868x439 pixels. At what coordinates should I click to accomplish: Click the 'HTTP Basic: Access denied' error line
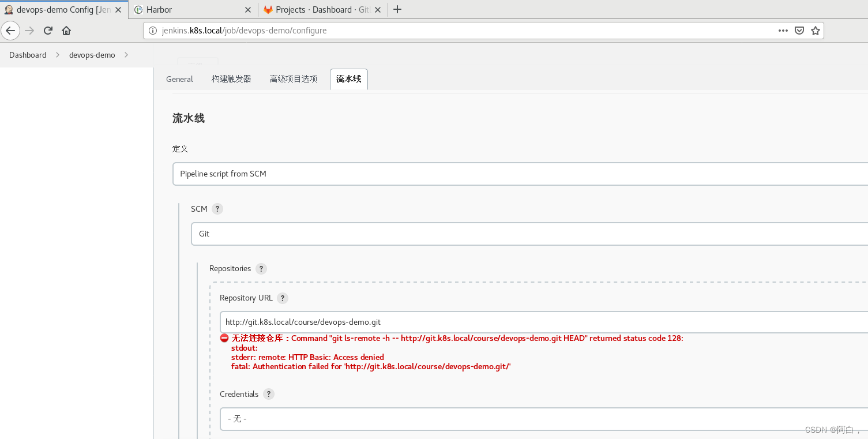point(307,357)
